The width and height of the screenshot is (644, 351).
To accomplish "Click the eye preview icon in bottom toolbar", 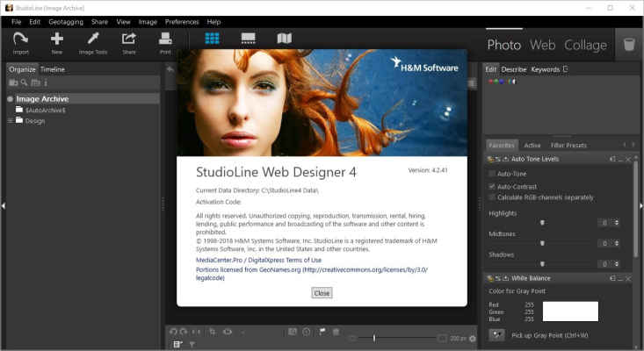I will [228, 332].
